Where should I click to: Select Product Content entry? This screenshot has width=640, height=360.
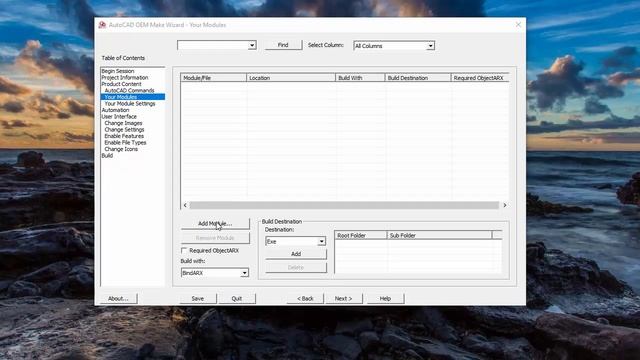[122, 84]
